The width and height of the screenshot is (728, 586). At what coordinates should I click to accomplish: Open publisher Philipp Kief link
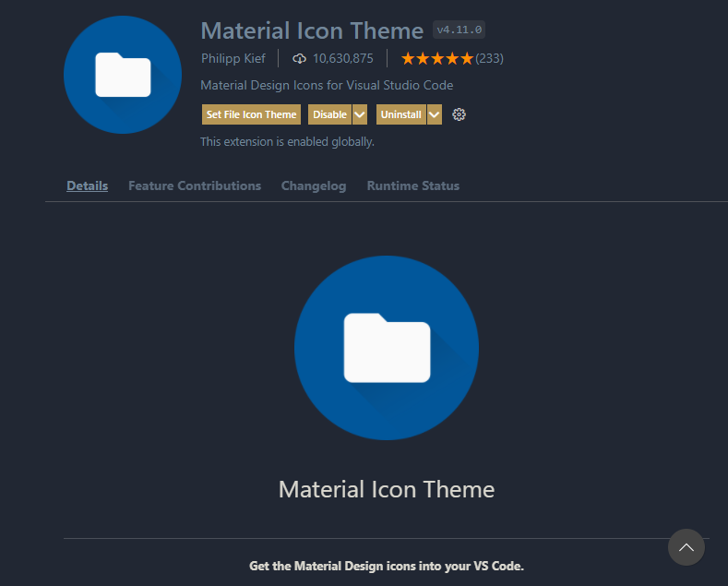pos(233,58)
